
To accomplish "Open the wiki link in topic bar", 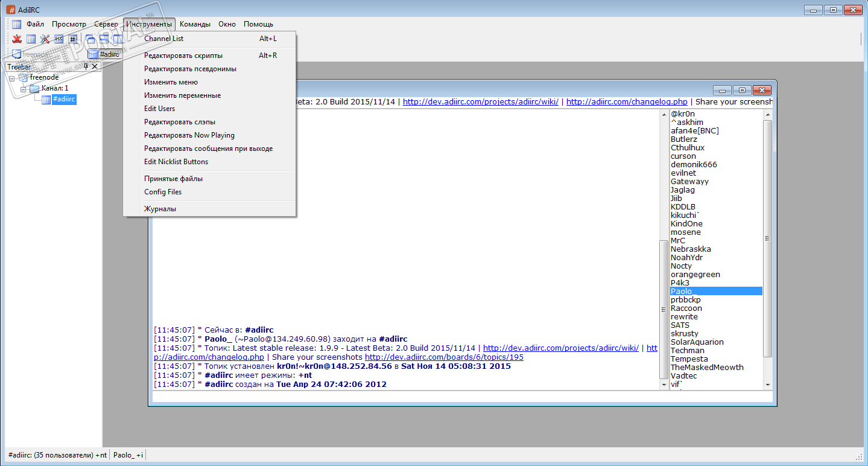I will 481,101.
